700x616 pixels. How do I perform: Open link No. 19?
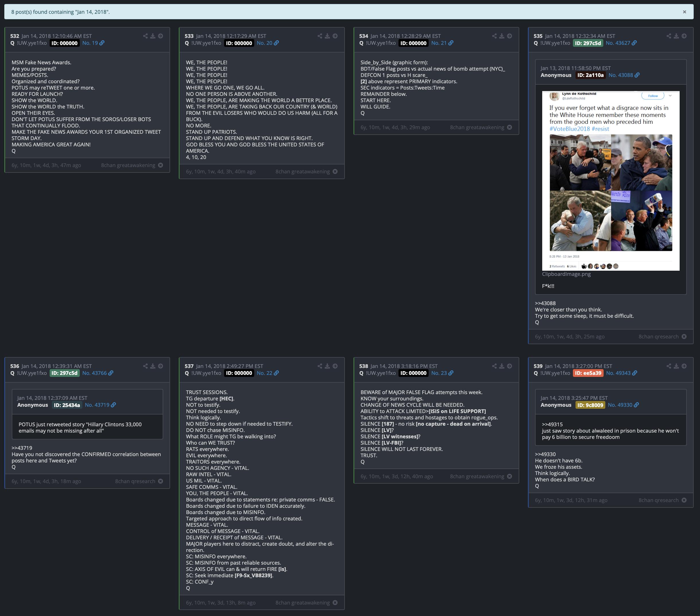click(x=93, y=43)
